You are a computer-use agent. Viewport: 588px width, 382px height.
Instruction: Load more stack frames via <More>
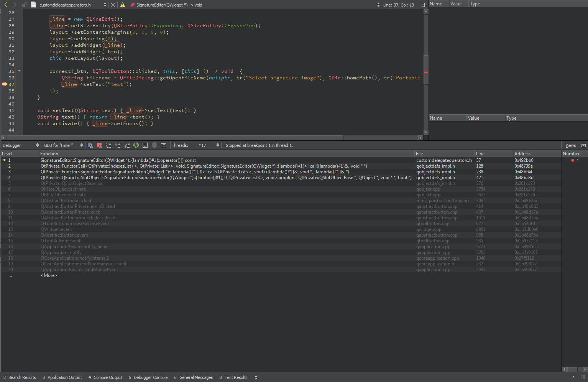49,275
